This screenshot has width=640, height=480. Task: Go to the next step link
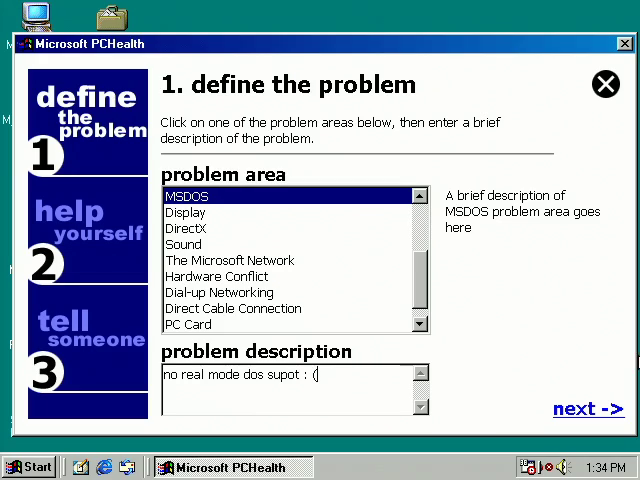[x=588, y=409]
